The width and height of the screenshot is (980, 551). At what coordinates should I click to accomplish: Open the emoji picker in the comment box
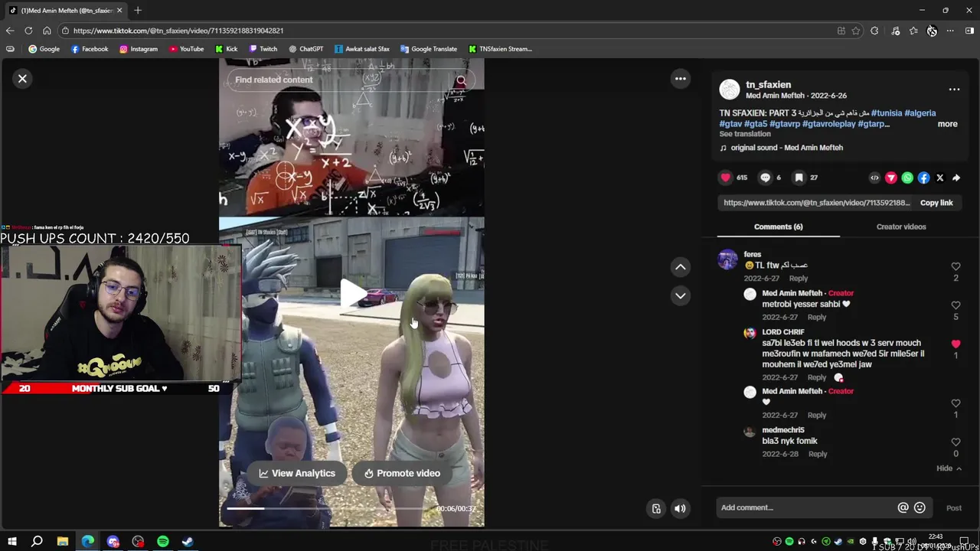[920, 507]
